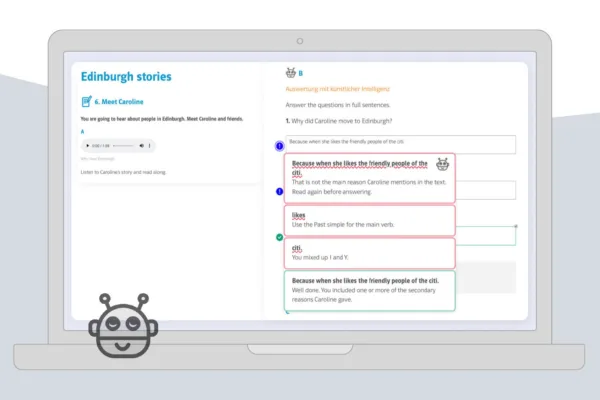Click the green checkmark status icon
This screenshot has width=600, height=400.
coord(279,237)
